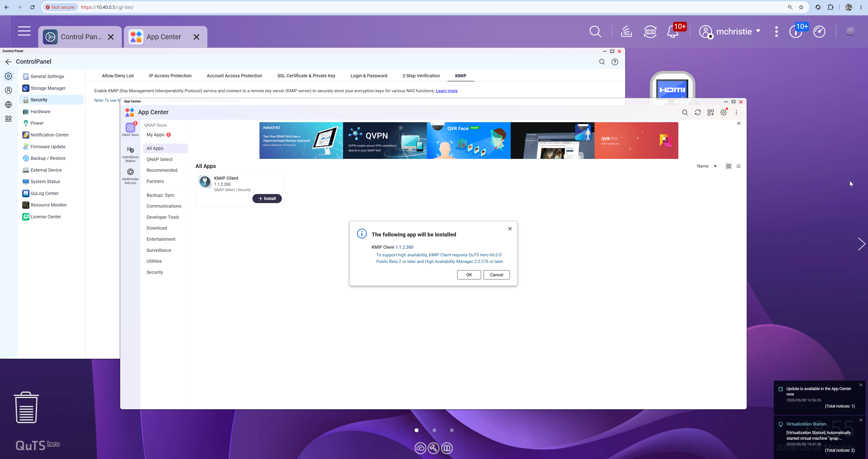Expand the mchristie user dropdown
Viewport: 868px width, 459px height.
[758, 31]
